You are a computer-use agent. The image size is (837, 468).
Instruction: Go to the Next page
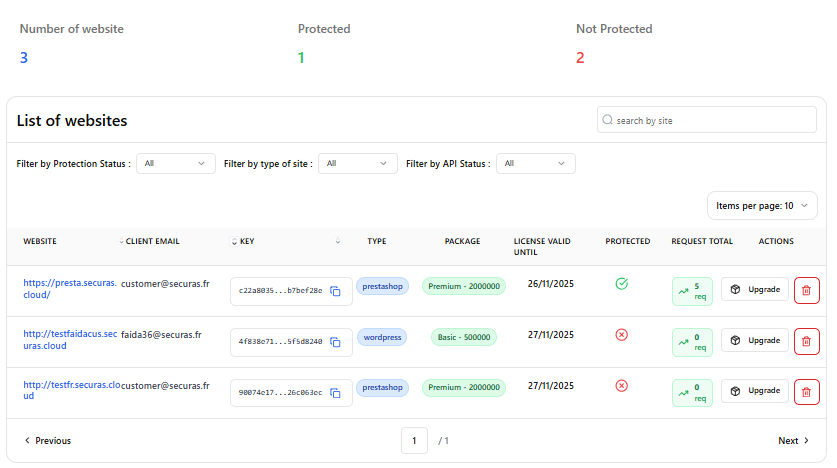793,441
